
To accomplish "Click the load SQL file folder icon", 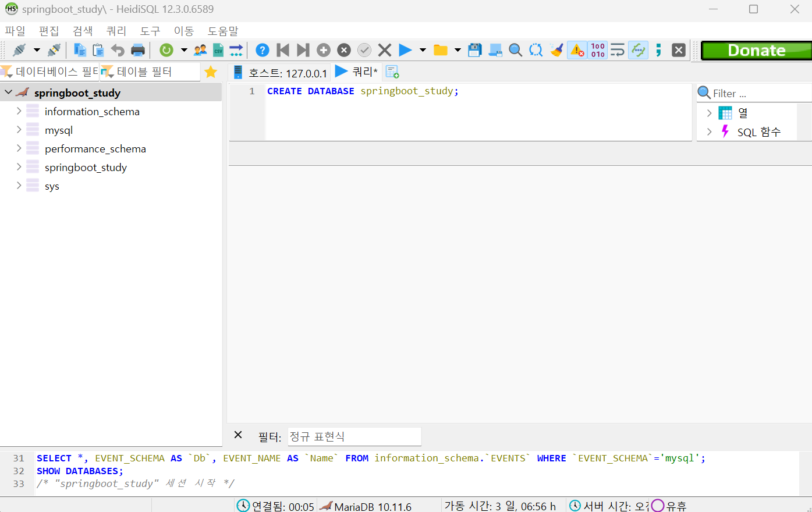I will click(x=441, y=50).
